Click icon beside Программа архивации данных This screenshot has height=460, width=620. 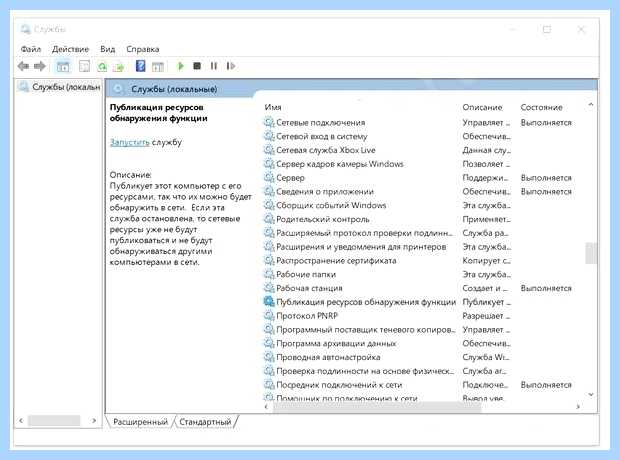coord(269,343)
